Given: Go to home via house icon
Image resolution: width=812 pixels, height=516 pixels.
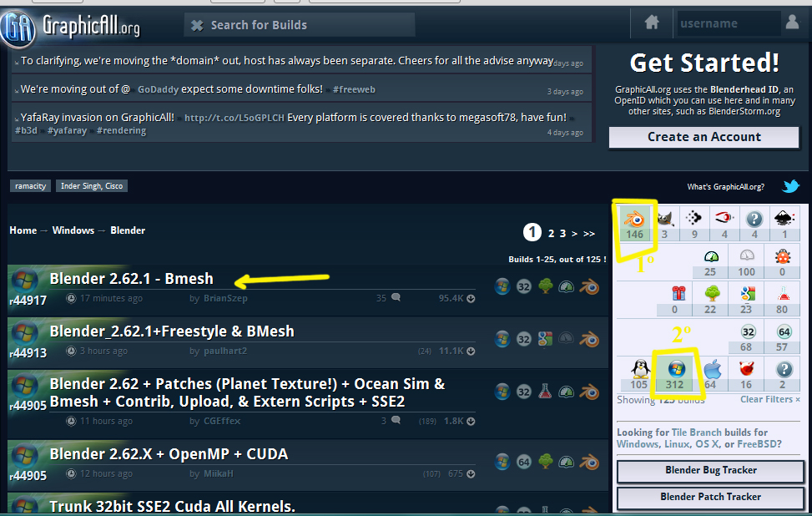Looking at the screenshot, I should point(652,23).
